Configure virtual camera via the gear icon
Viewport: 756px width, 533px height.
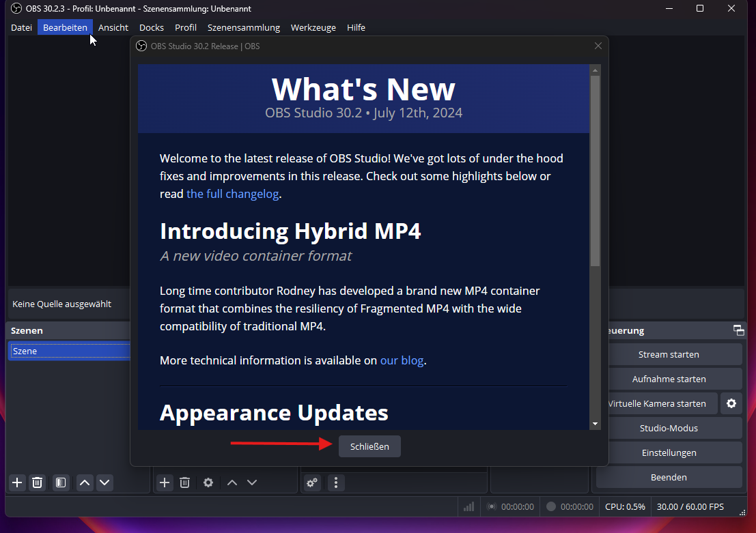point(731,403)
